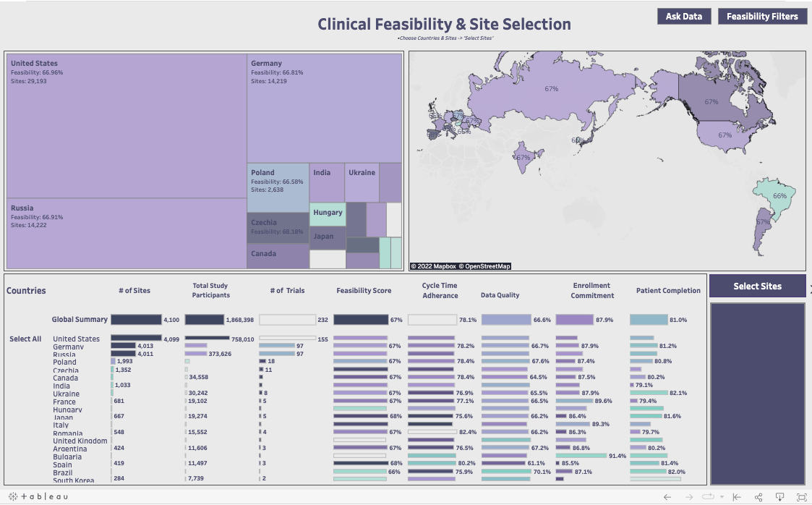Select Poland tile in treemap
812x505 pixels.
point(278,187)
